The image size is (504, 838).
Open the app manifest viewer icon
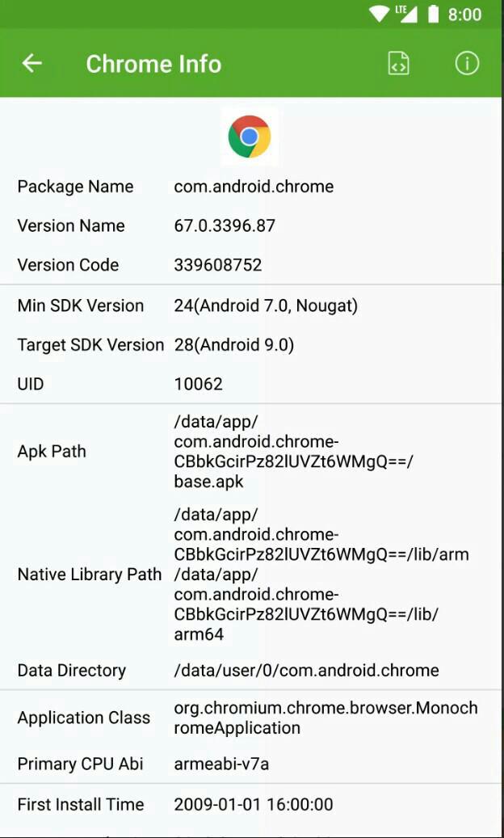(x=398, y=63)
